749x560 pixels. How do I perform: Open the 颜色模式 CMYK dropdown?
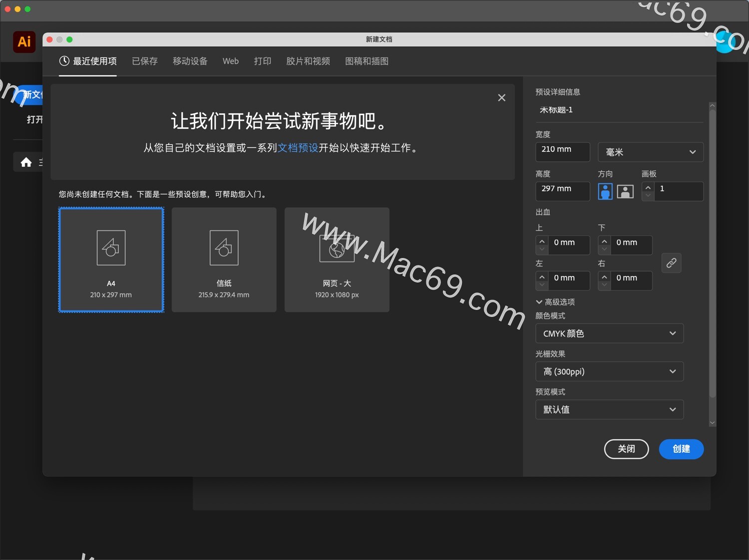click(x=609, y=333)
